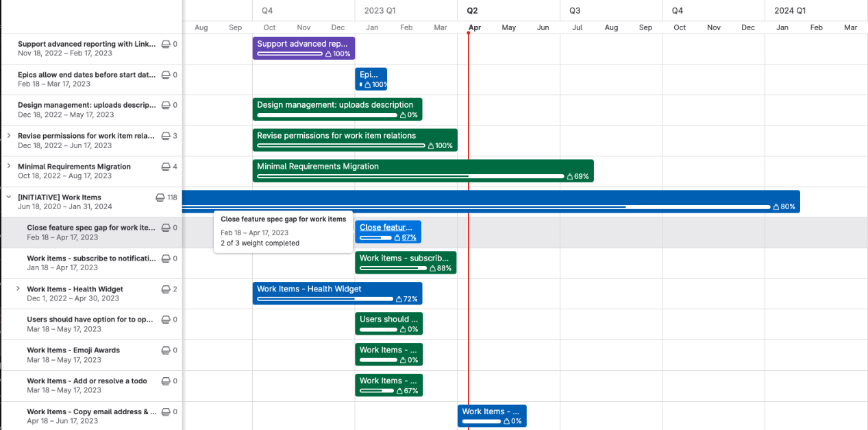This screenshot has width=868, height=430.
Task: Click the weight icon on the Support advanced reporting bar
Action: click(x=329, y=53)
